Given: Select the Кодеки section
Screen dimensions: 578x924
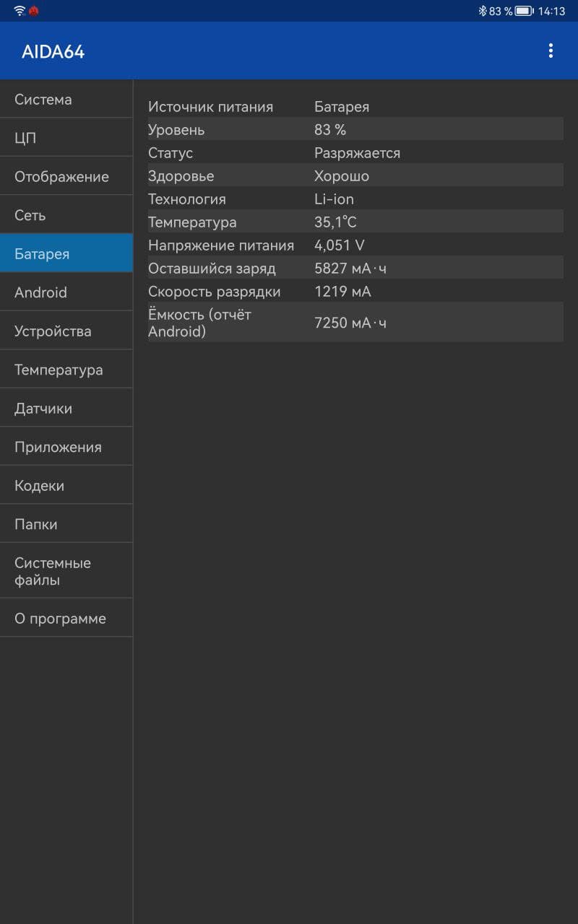Looking at the screenshot, I should pos(66,486).
